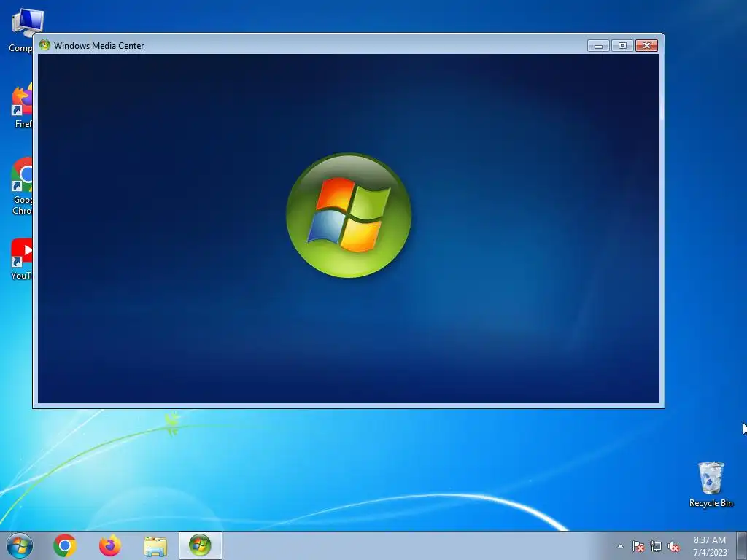The image size is (747, 560).
Task: Click the Show Desktop strip
Action: pyautogui.click(x=742, y=545)
